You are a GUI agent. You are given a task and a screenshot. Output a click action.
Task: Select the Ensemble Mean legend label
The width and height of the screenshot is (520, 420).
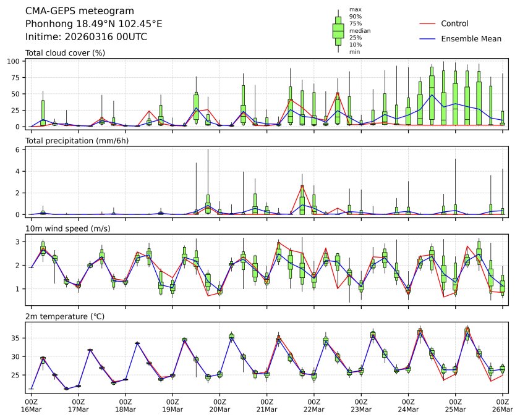(471, 38)
